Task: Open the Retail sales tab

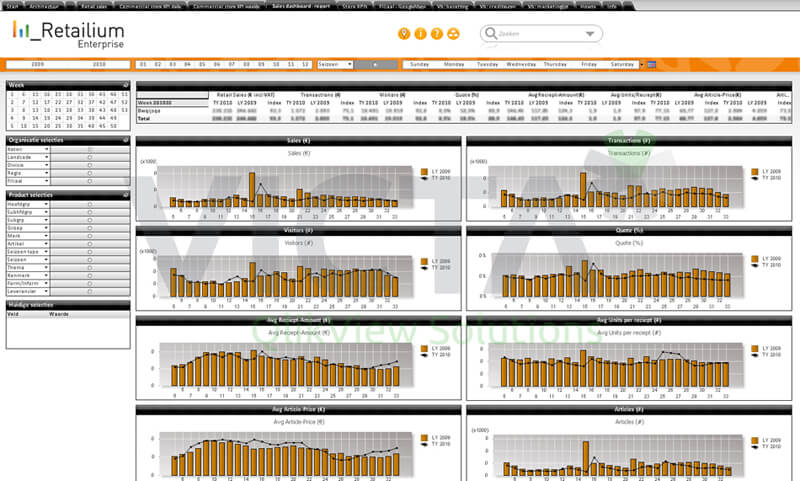Action: (94, 6)
